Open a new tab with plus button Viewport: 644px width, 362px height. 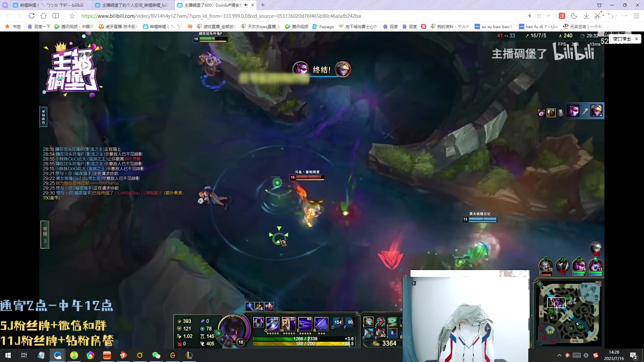coord(263,5)
